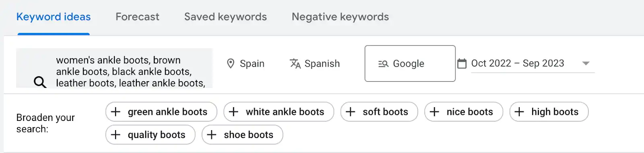Click the search networks icon beside Google
This screenshot has height=153, width=644.
383,63
